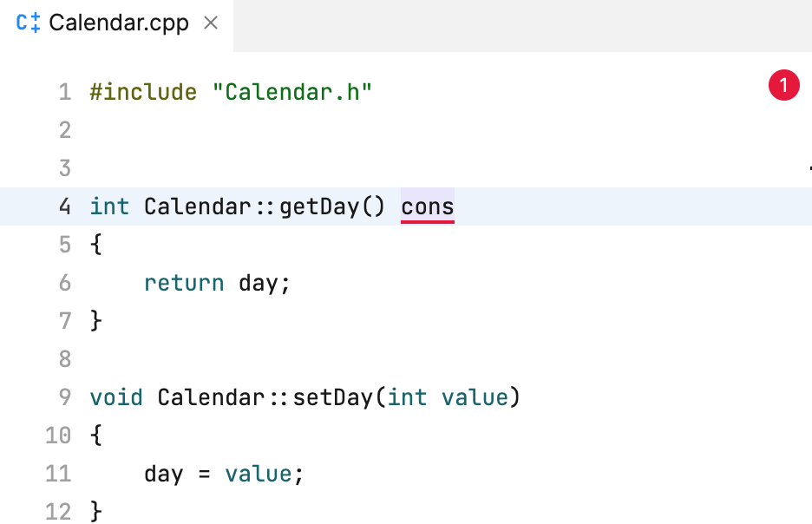Click the error stripe mark near line 3
The height and width of the screenshot is (524, 812).
tap(809, 167)
